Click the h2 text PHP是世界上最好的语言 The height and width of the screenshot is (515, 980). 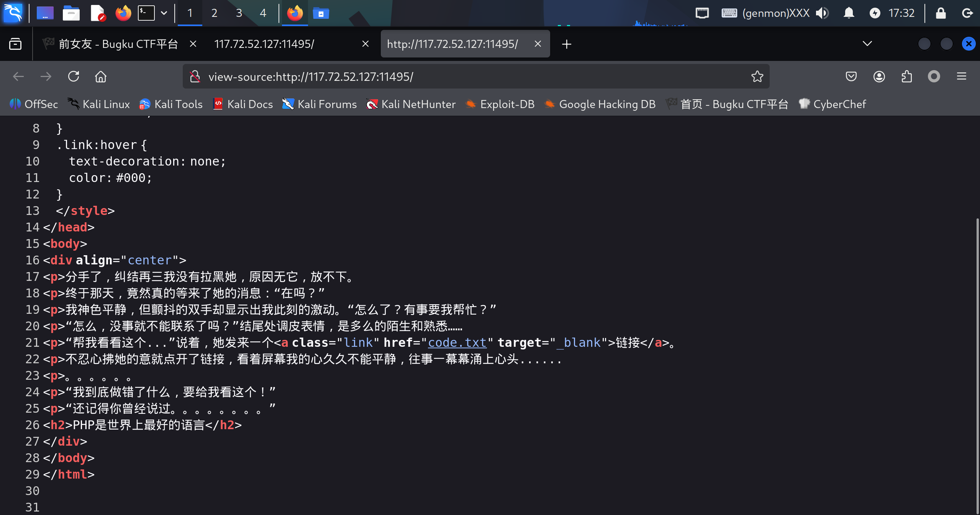139,425
